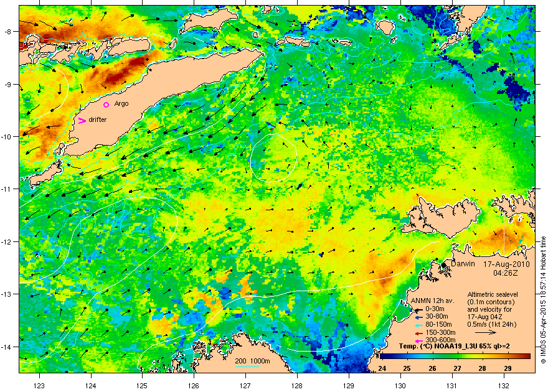
Task: Click the '17-Aug 04Z' text
Action: (x=484, y=317)
